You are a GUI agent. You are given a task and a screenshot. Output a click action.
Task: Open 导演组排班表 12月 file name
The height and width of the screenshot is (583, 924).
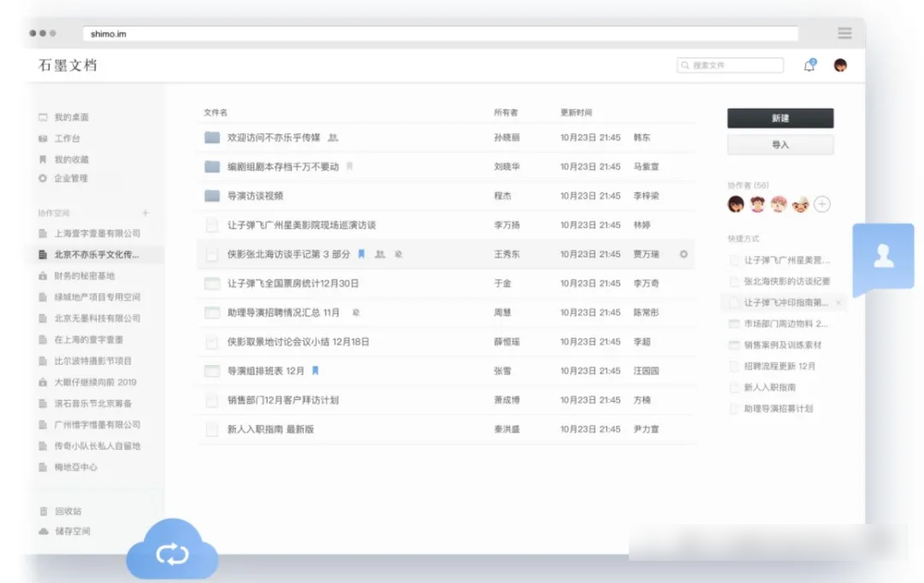pyautogui.click(x=266, y=371)
